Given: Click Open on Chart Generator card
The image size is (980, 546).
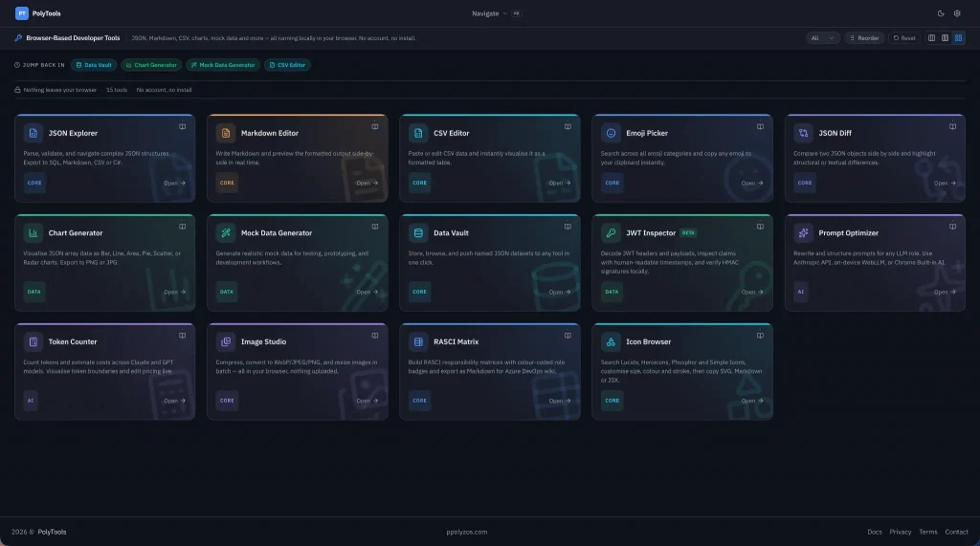Looking at the screenshot, I should click(174, 292).
